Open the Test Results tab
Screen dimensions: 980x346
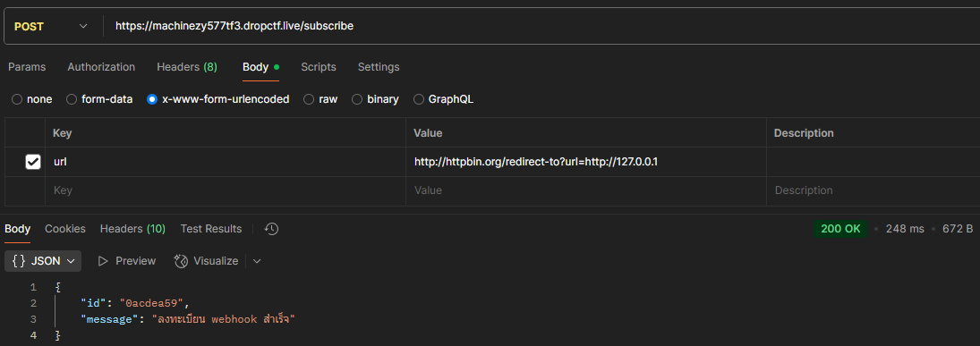coord(211,229)
